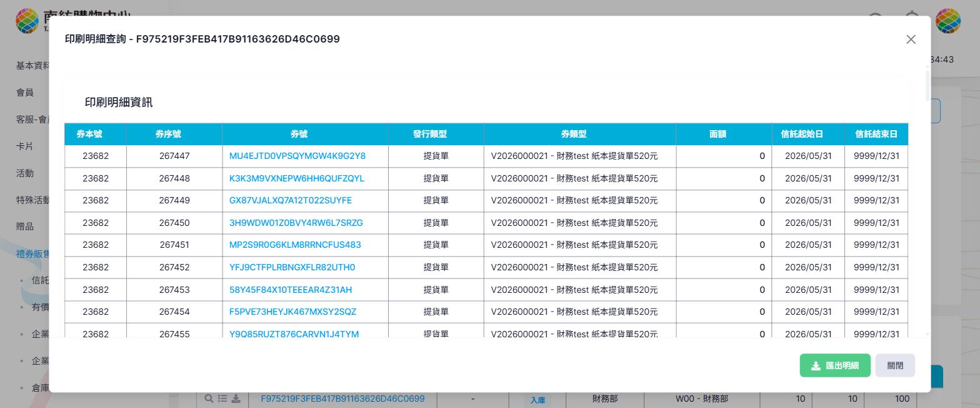Screen dimensions: 980x408
Task: Click the 券序號 column header
Action: (174, 134)
